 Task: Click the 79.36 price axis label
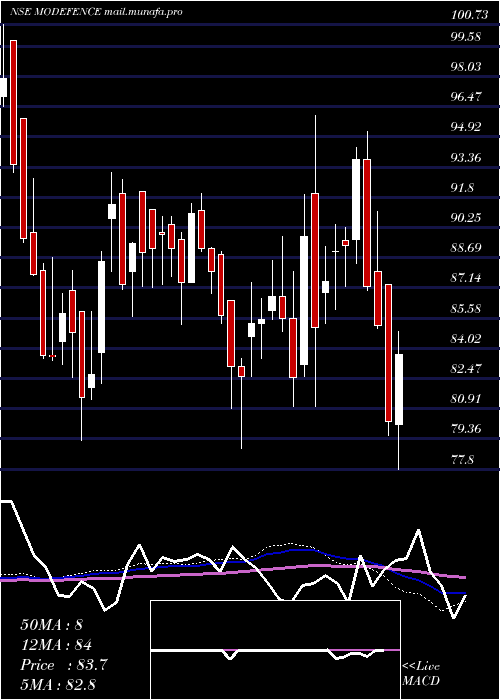point(466,429)
